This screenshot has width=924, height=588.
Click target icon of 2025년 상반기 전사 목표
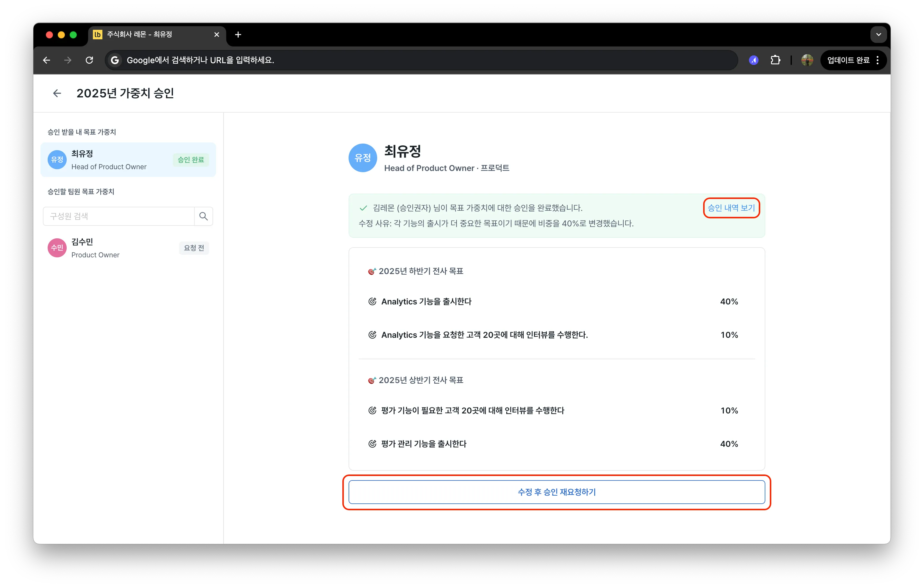[372, 381]
